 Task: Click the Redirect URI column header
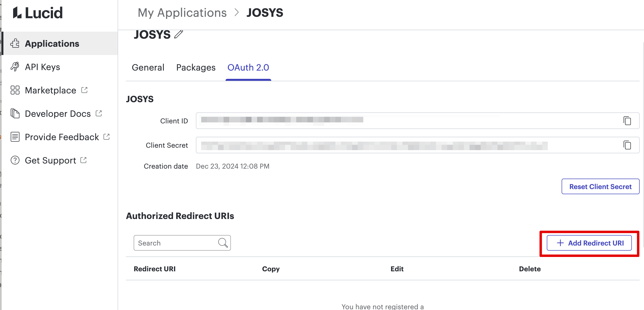click(x=155, y=269)
